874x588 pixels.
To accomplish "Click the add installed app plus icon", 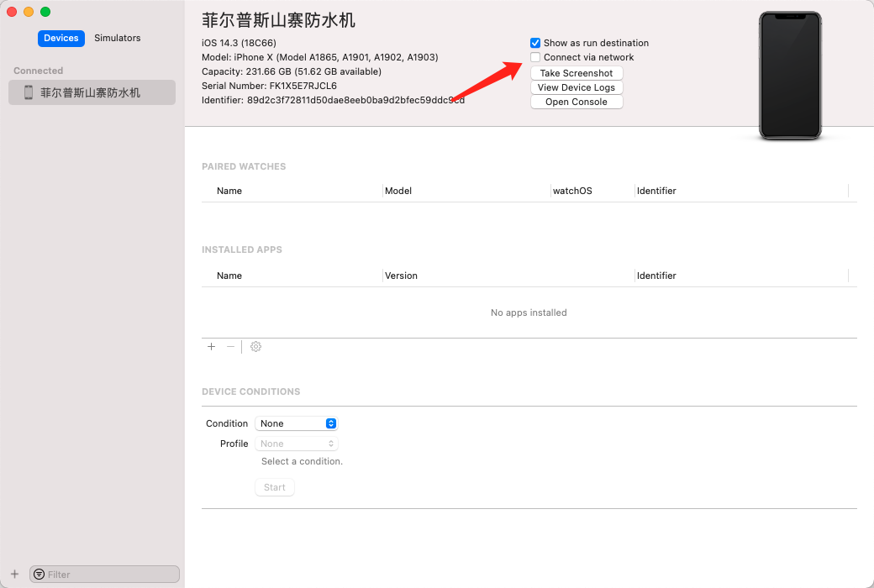I will click(x=211, y=347).
